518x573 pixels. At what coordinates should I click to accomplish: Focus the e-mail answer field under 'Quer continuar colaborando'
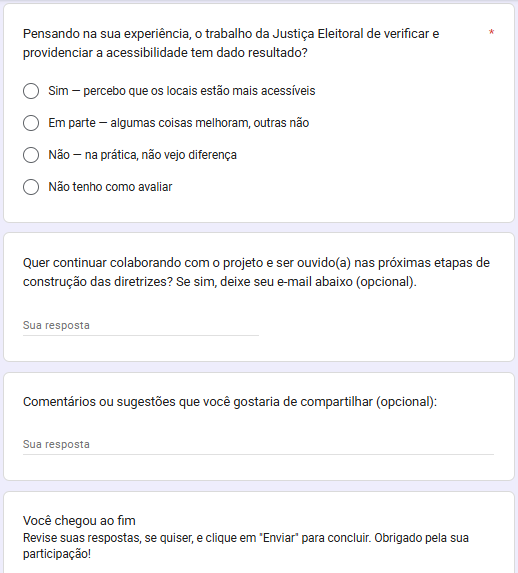point(141,326)
